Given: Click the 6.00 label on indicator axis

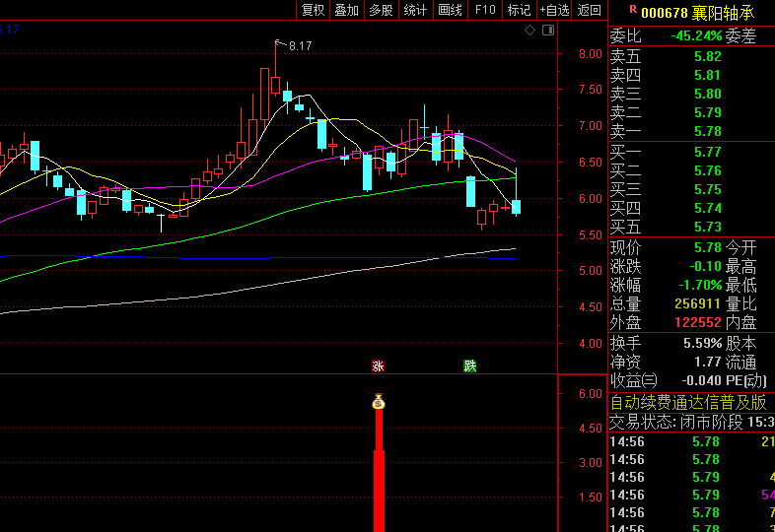Looking at the screenshot, I should pos(591,394).
